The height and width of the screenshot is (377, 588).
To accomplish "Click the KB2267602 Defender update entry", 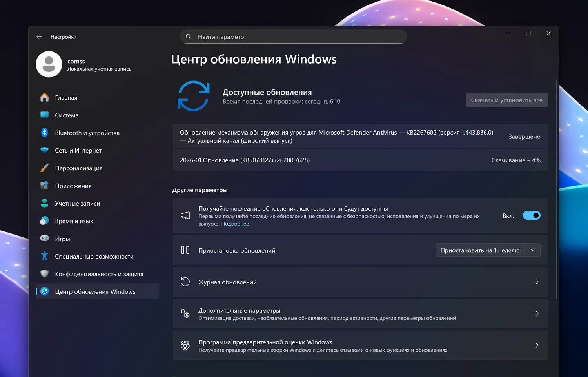I will tap(360, 137).
